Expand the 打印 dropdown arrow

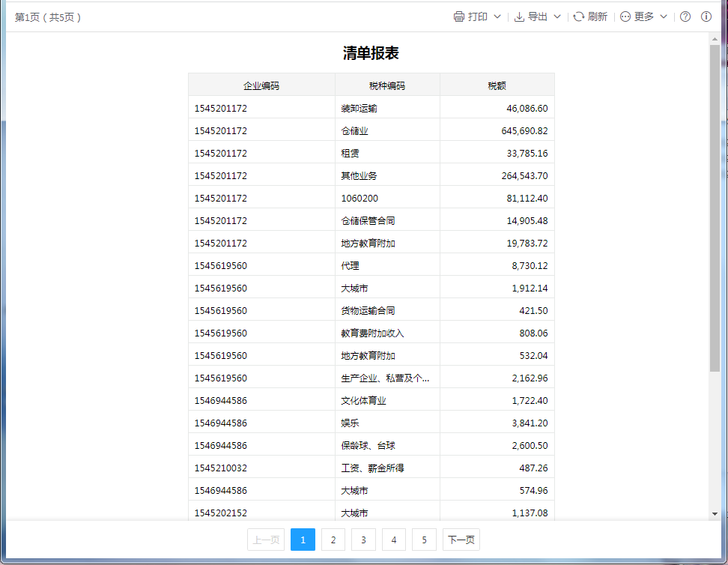[497, 16]
